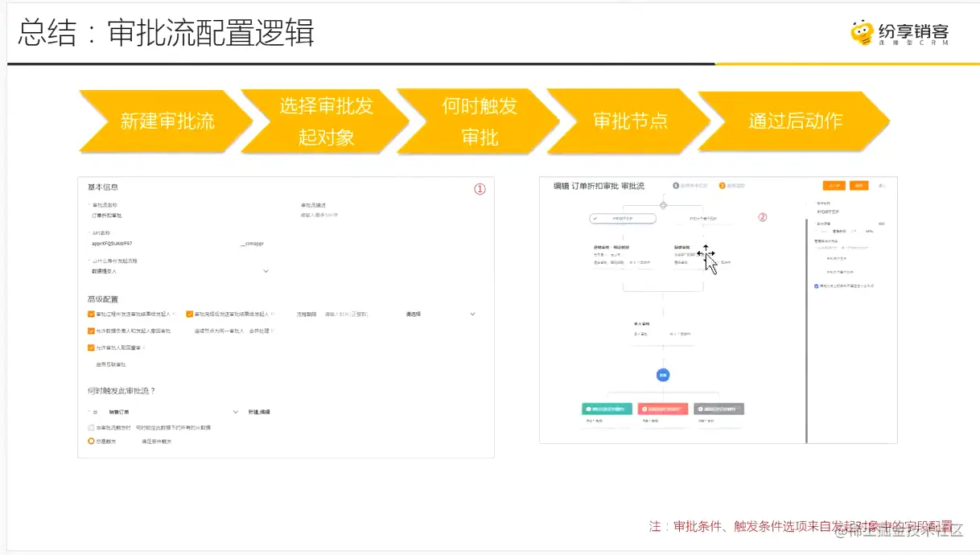Click the 启用互联审批 option
980x555 pixels.
tap(111, 364)
